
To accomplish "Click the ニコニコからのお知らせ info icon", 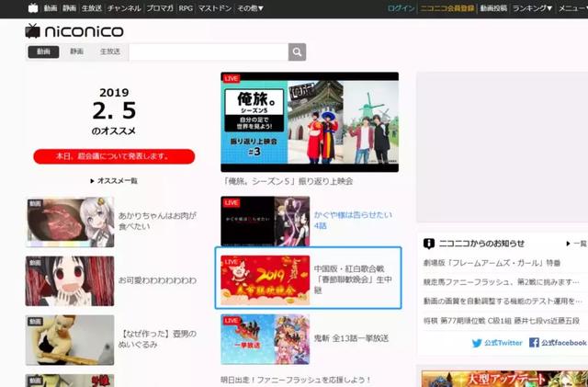I will pyautogui.click(x=429, y=244).
